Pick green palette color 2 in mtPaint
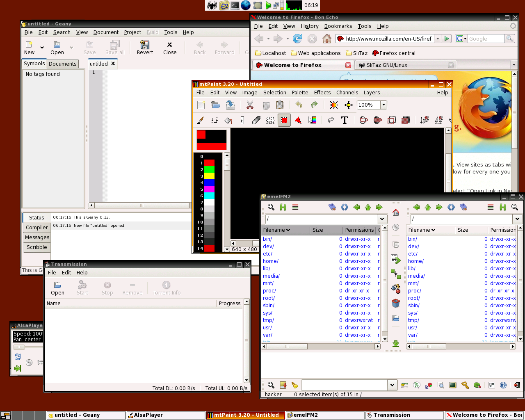 (x=209, y=169)
